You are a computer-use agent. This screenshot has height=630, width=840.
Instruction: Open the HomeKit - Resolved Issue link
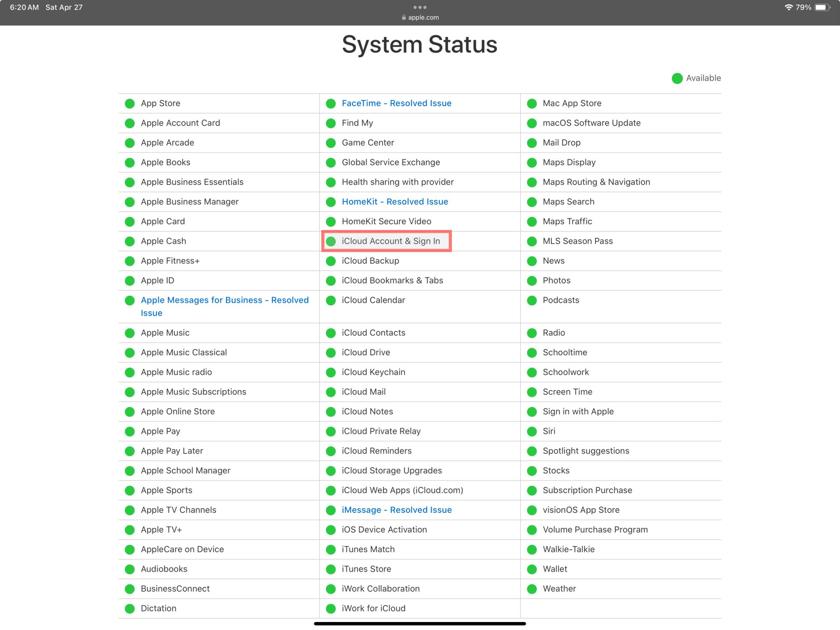click(395, 202)
